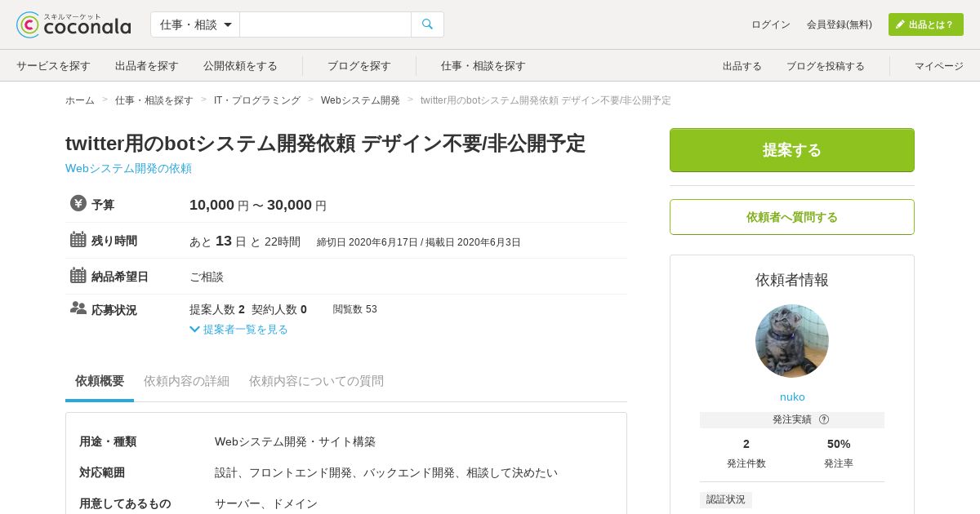Image resolution: width=980 pixels, height=514 pixels.
Task: Open the 仕事・相談 search category dropdown
Action: pyautogui.click(x=195, y=24)
